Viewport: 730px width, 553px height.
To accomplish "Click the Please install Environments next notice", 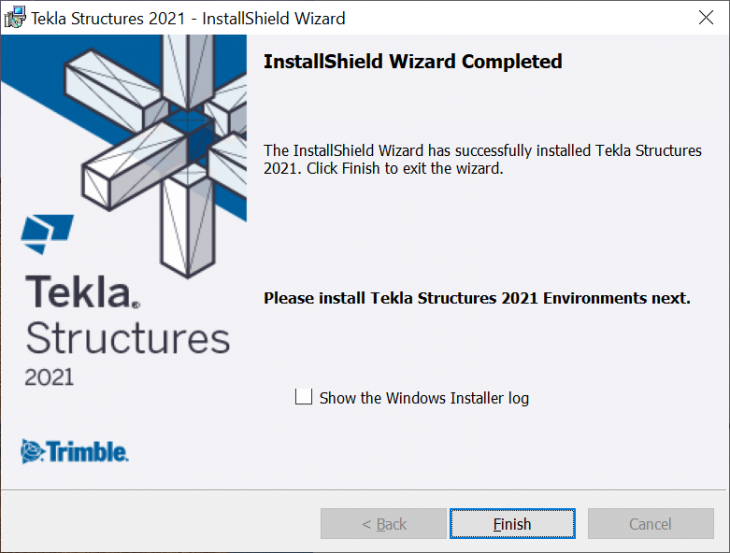I will click(477, 298).
